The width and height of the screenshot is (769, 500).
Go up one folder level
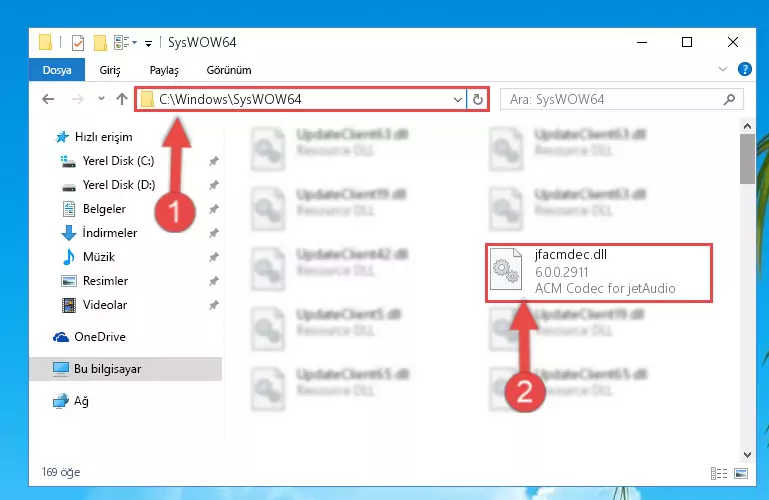click(x=122, y=99)
